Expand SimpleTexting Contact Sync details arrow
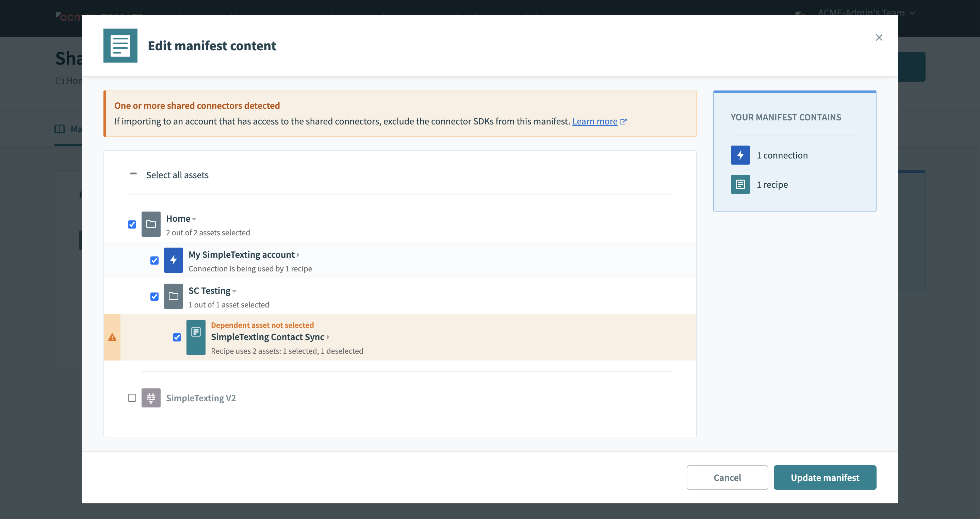The width and height of the screenshot is (980, 519). click(x=328, y=337)
